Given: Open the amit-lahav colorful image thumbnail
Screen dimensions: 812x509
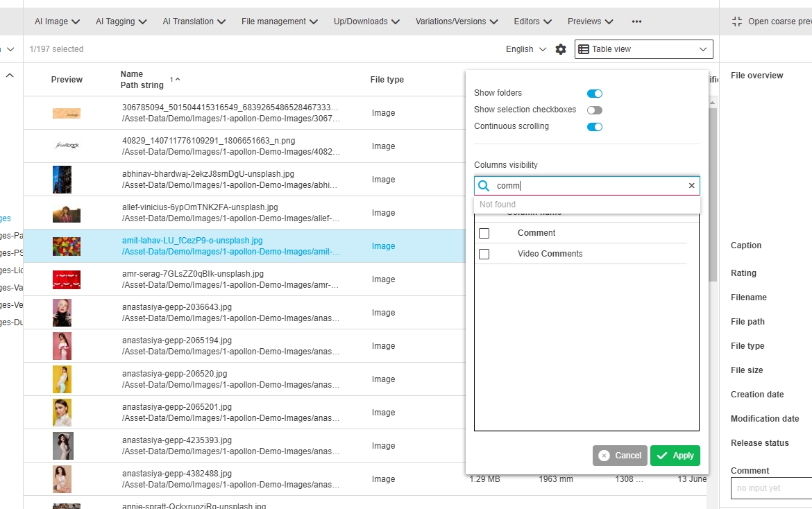Looking at the screenshot, I should point(67,246).
